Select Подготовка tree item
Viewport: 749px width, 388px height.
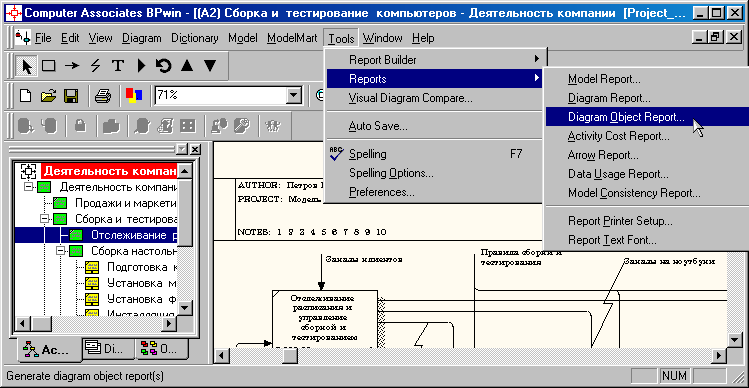[x=142, y=267]
